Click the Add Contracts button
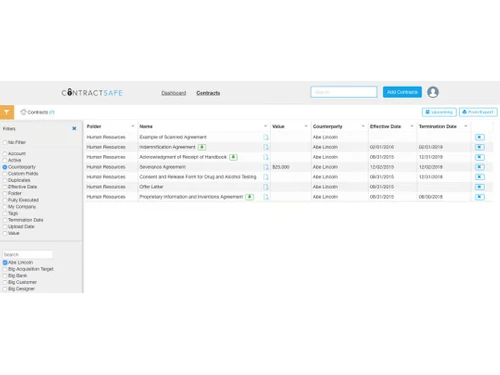This screenshot has height=375, width=500. (402, 92)
